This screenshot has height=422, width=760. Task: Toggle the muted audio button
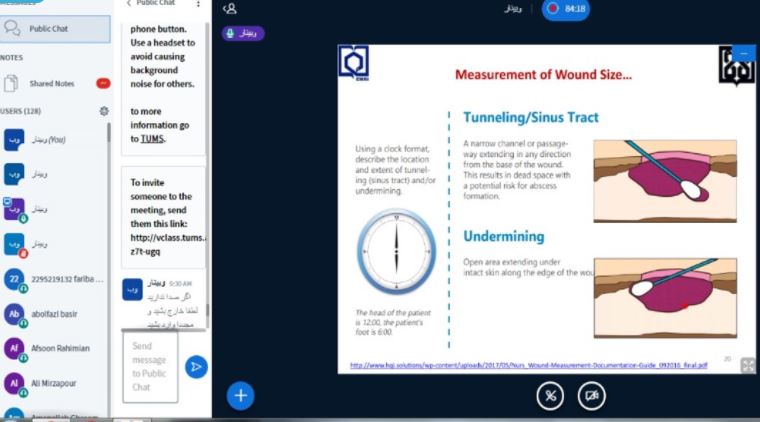coord(549,395)
